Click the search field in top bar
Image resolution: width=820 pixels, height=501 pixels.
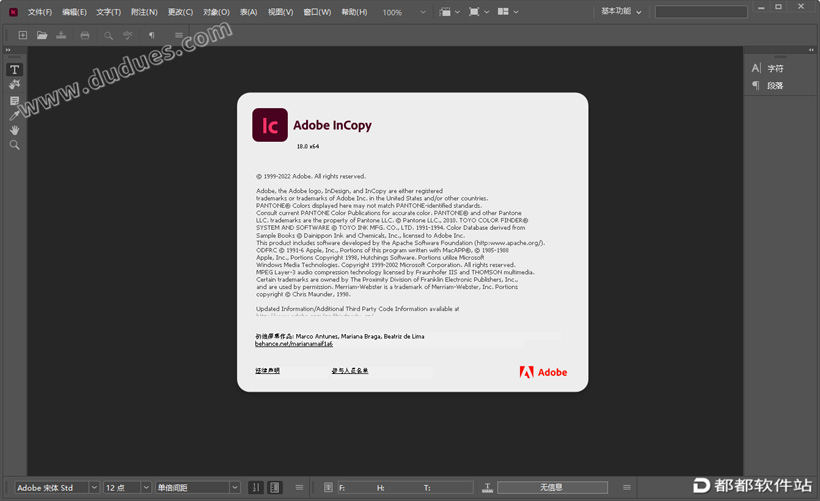pyautogui.click(x=701, y=12)
